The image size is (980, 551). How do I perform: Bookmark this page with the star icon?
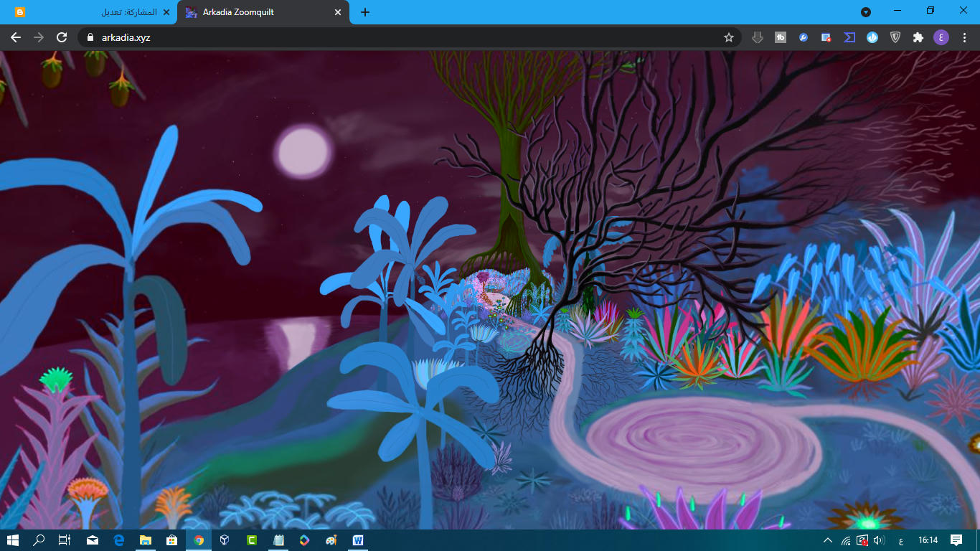(x=729, y=37)
